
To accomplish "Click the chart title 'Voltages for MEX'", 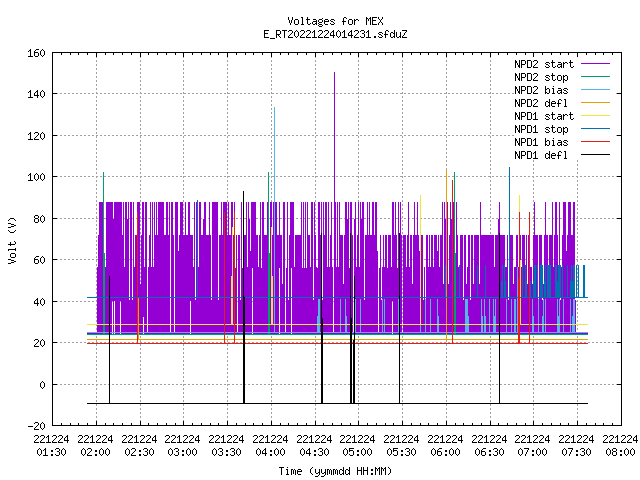I will click(x=335, y=21).
